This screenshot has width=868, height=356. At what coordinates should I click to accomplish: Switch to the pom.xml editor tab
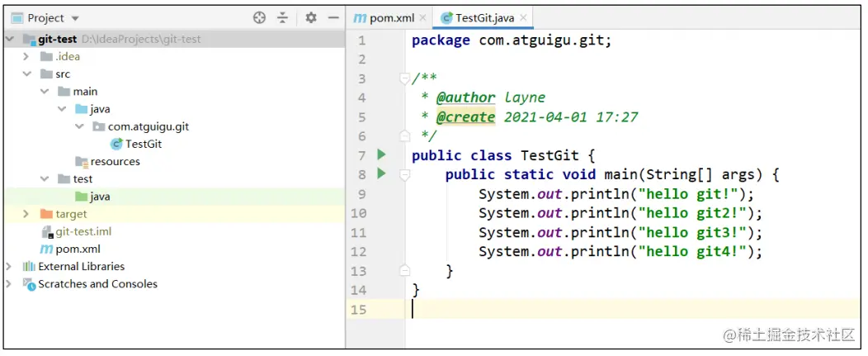coord(392,17)
